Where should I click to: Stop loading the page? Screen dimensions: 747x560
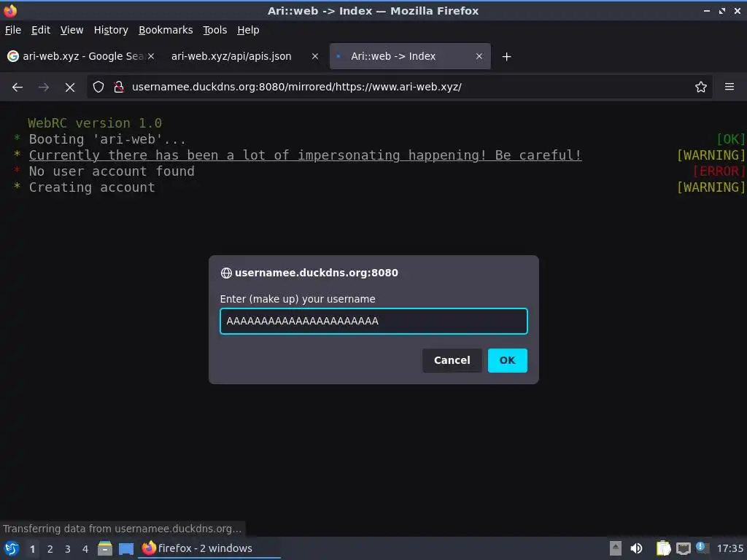[70, 87]
